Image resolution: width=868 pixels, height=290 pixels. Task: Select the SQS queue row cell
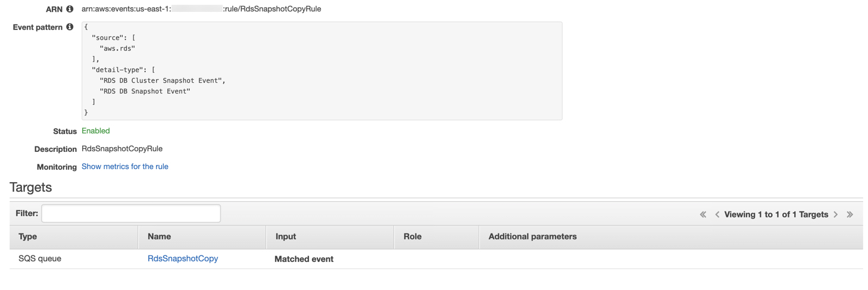pyautogui.click(x=40, y=258)
